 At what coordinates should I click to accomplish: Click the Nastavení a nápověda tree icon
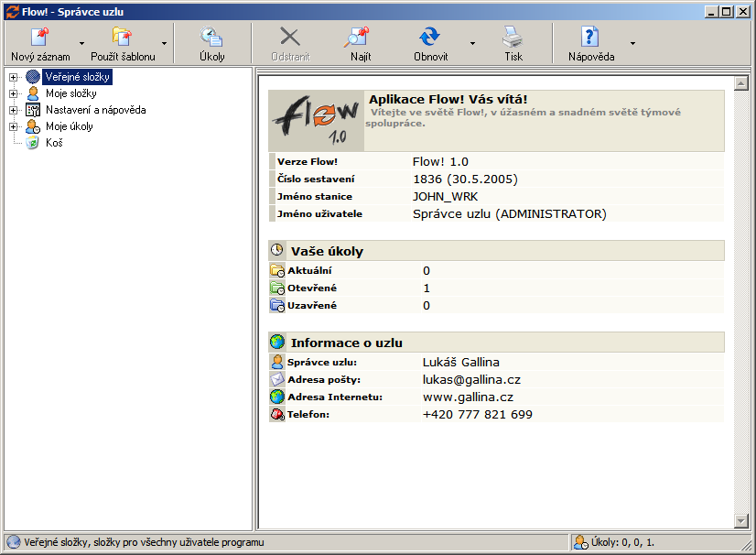point(33,110)
